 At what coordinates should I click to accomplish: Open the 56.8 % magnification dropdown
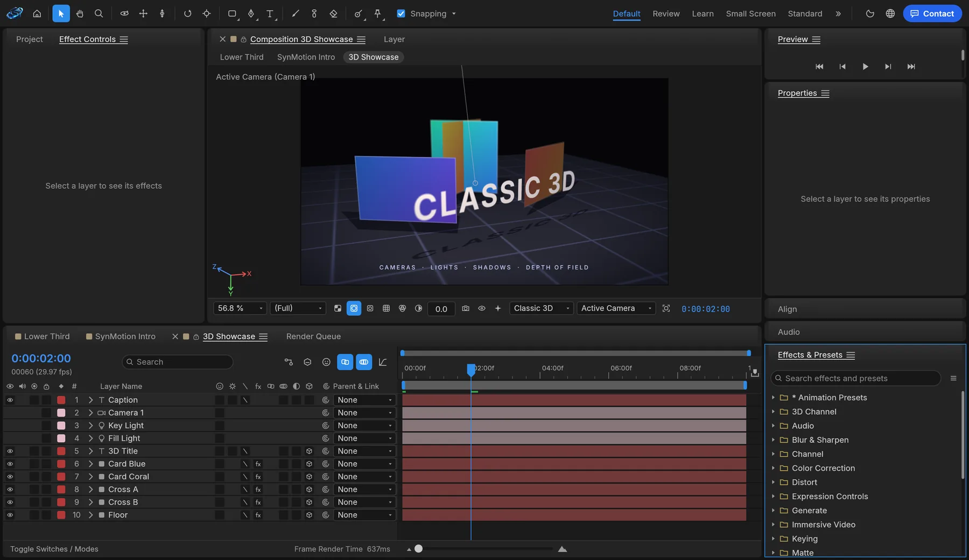click(x=240, y=308)
